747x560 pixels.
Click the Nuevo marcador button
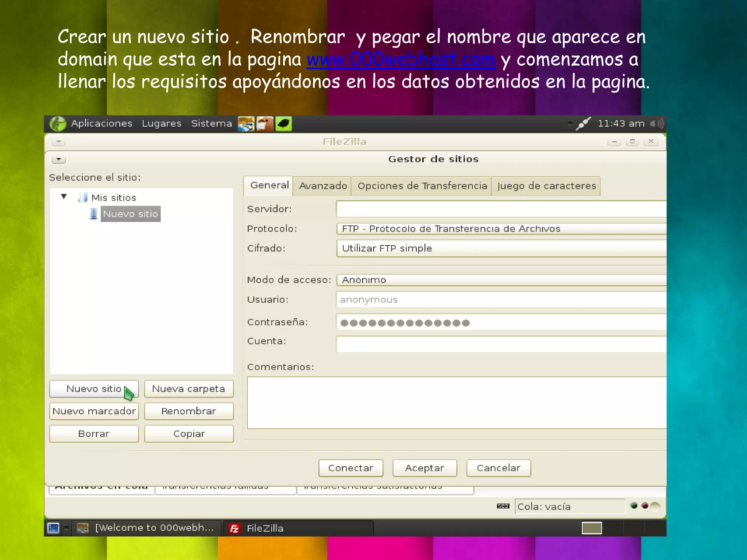94,411
